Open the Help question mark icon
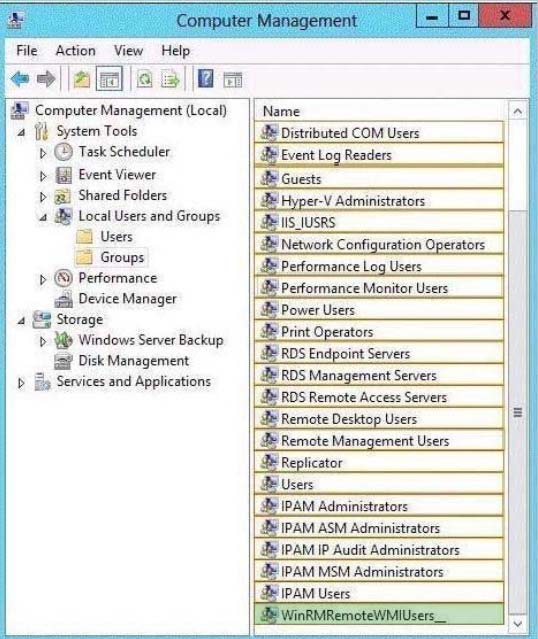Image resolution: width=538 pixels, height=639 pixels. click(206, 79)
